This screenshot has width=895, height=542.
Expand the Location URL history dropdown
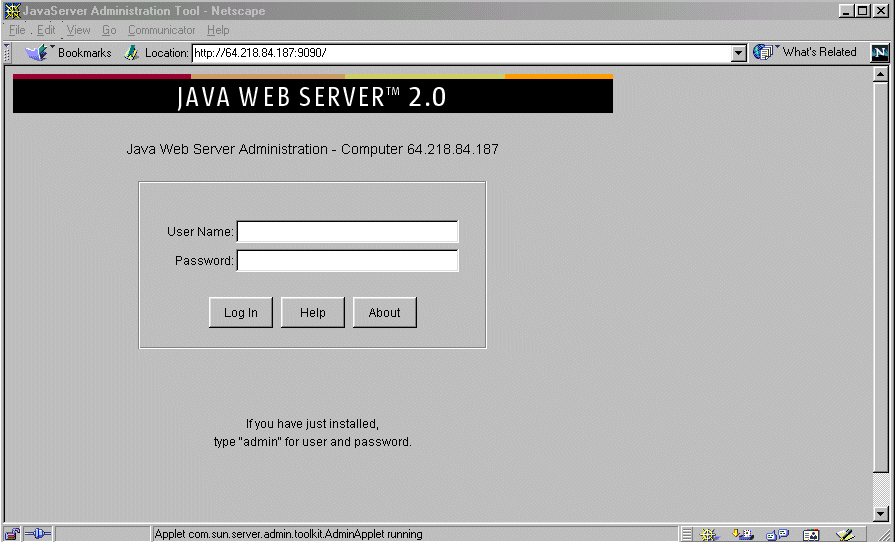[739, 53]
